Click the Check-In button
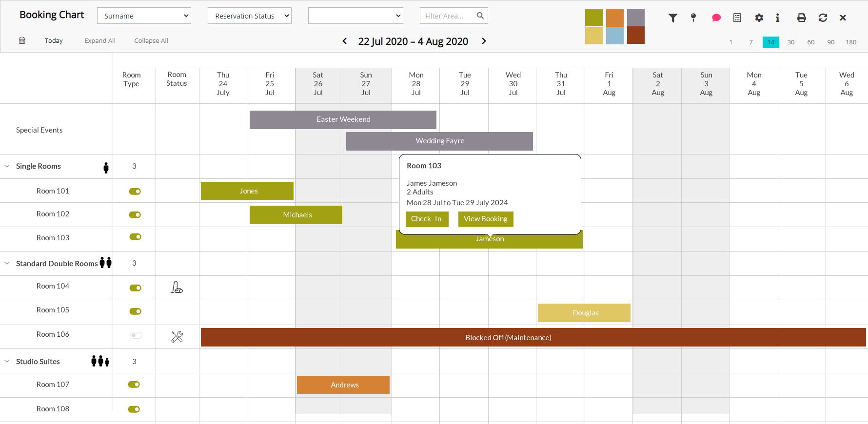 coord(426,219)
